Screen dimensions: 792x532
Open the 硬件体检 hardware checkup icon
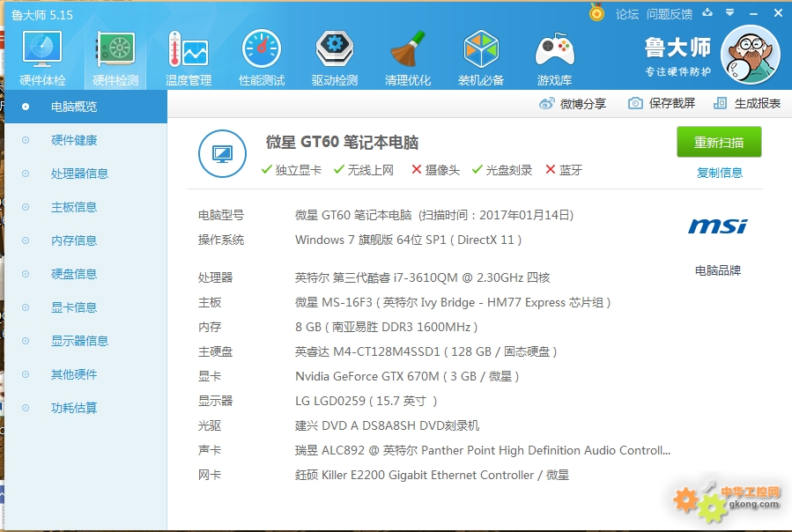(x=42, y=57)
